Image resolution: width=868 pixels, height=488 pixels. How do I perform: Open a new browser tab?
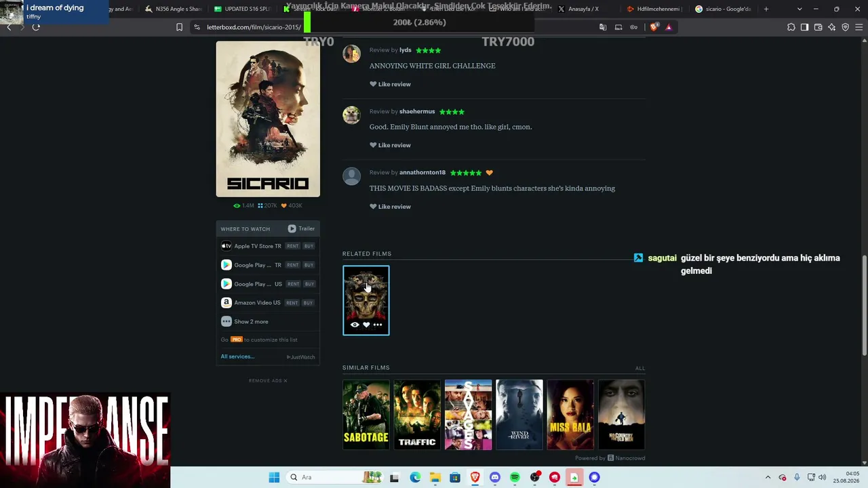pyautogui.click(x=766, y=9)
